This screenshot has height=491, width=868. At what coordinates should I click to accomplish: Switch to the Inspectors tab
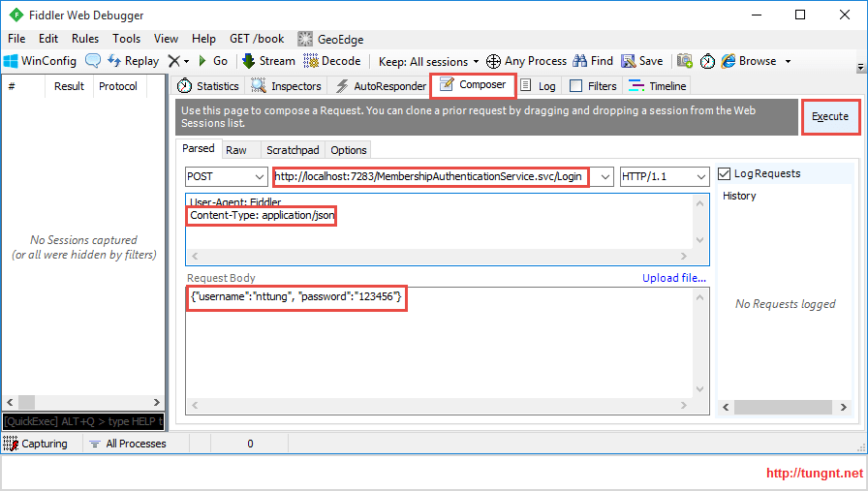(x=286, y=86)
